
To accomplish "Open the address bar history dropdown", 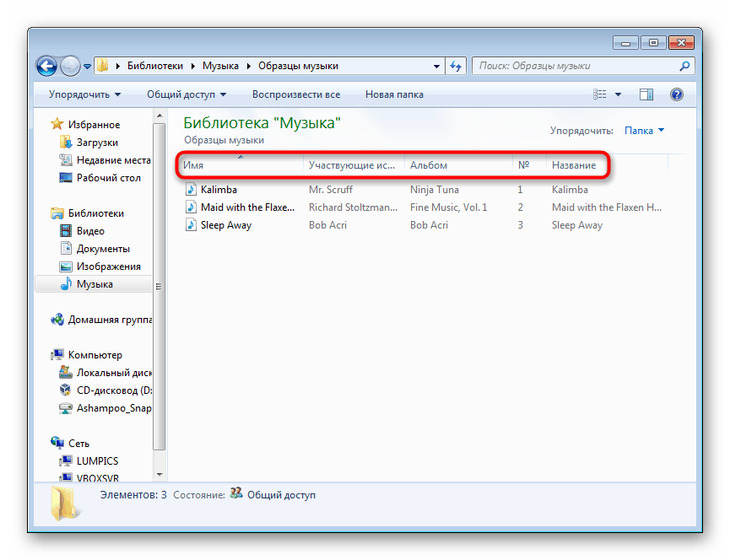I will pos(436,66).
